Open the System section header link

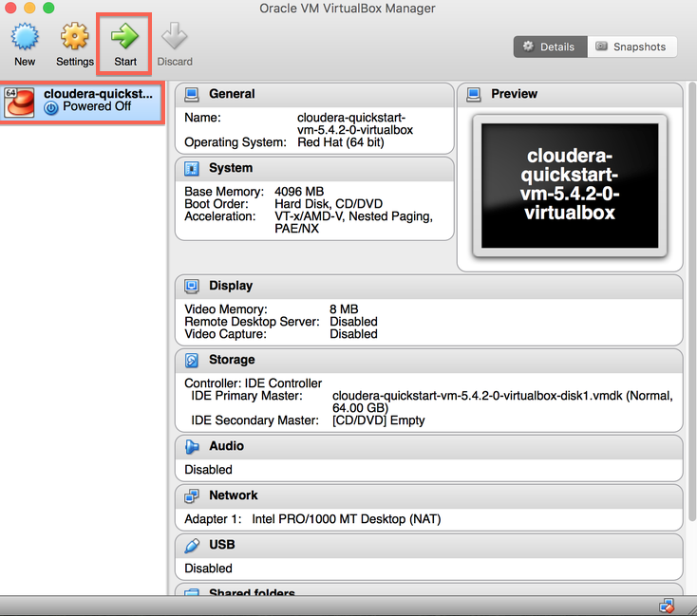tap(231, 168)
